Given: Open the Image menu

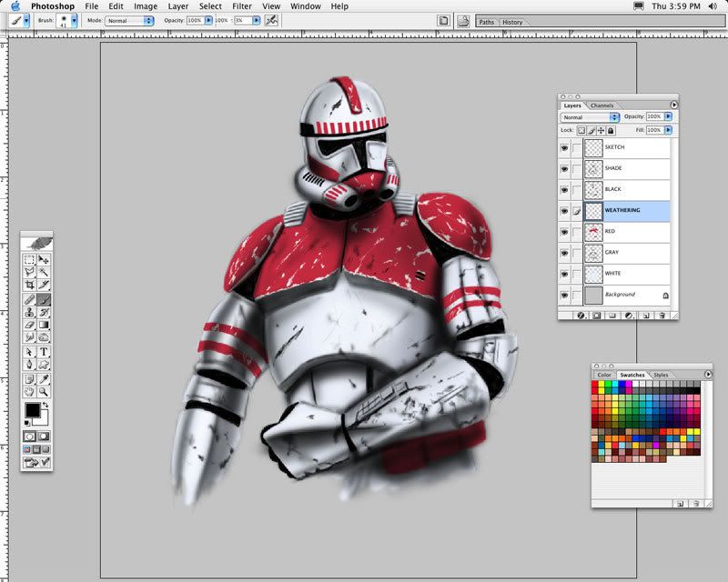Looking at the screenshot, I should click(146, 6).
